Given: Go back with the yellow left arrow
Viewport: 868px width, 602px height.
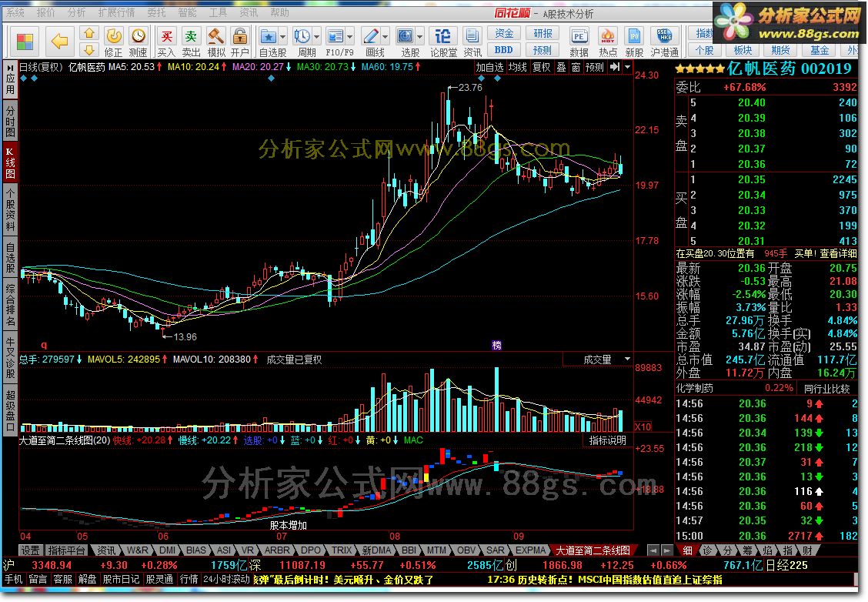Looking at the screenshot, I should pos(59,42).
